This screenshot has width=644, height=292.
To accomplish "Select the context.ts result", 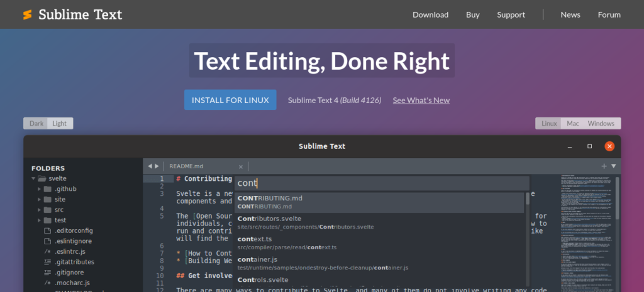I will (x=379, y=243).
